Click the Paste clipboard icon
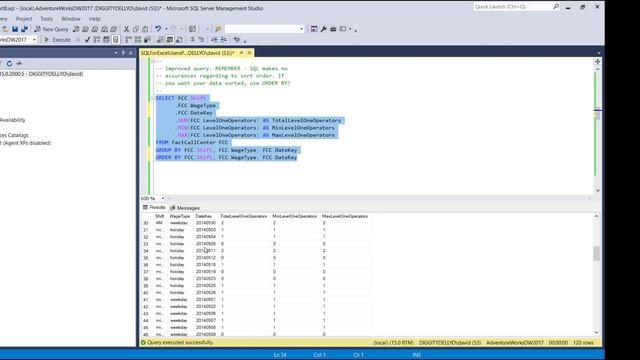 [145, 29]
